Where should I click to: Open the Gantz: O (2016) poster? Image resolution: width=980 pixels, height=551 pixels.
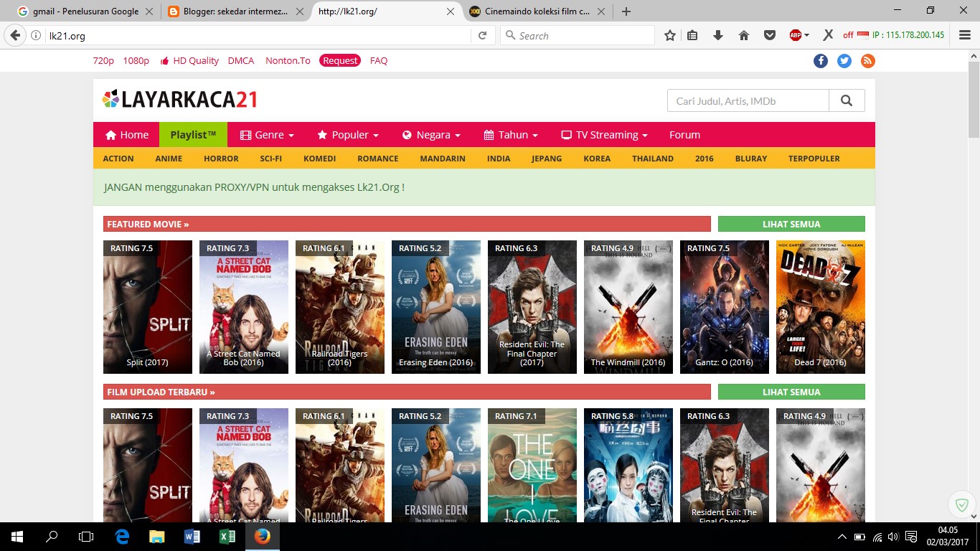725,307
